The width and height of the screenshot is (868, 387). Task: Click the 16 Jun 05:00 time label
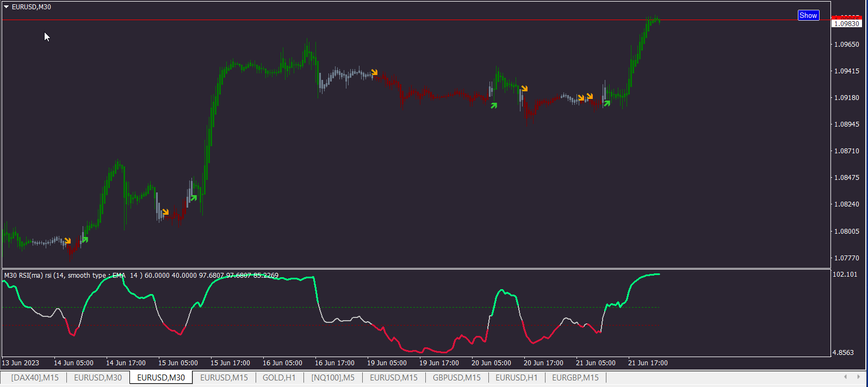coord(282,363)
